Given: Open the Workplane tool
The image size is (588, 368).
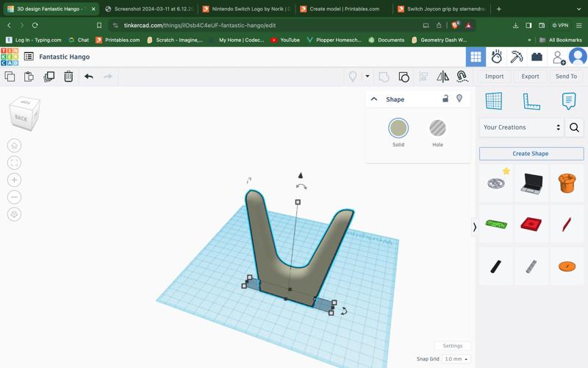Looking at the screenshot, I should coord(494,101).
